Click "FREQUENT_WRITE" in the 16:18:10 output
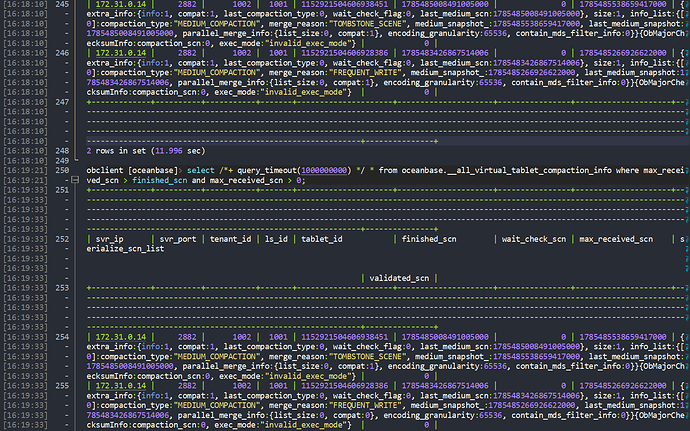690x431 pixels. pos(365,72)
